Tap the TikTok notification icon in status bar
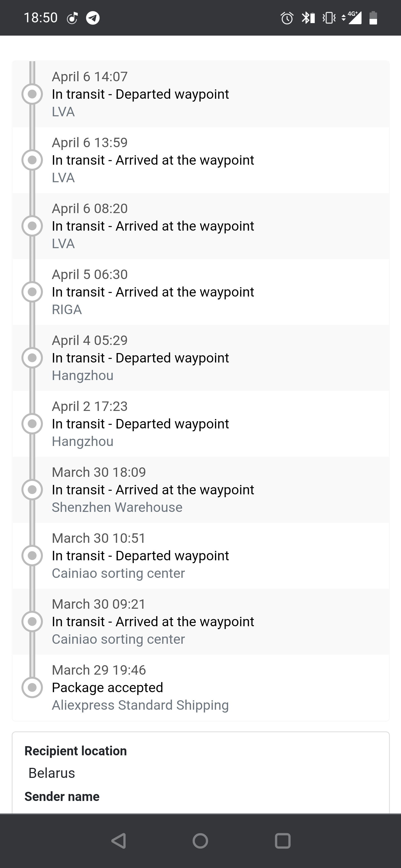401x868 pixels. pos(72,18)
